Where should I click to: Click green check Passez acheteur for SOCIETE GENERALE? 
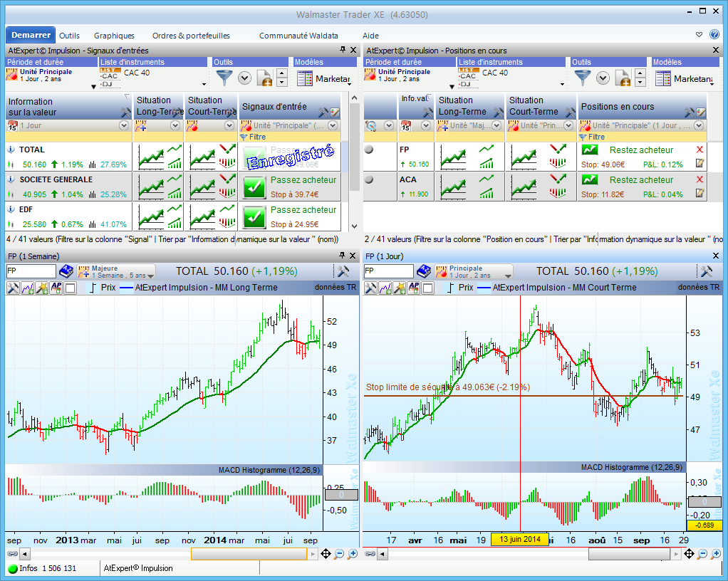coord(254,187)
